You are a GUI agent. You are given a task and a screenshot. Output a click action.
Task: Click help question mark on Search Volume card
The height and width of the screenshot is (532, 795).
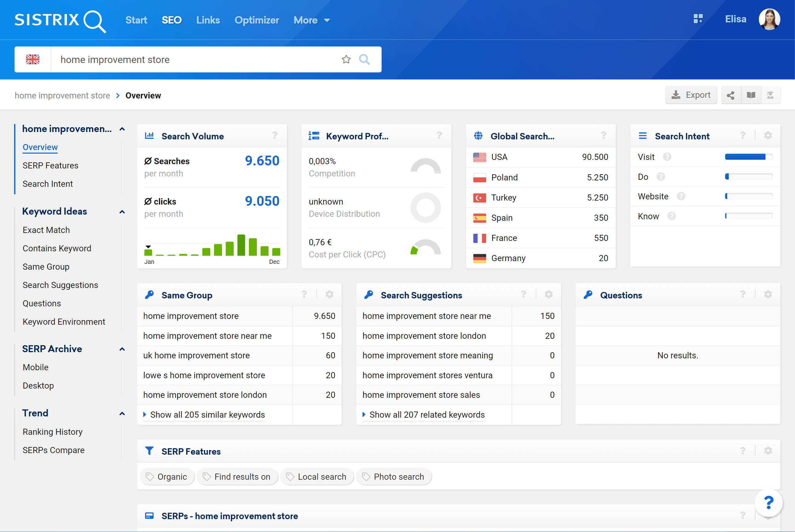pyautogui.click(x=275, y=136)
